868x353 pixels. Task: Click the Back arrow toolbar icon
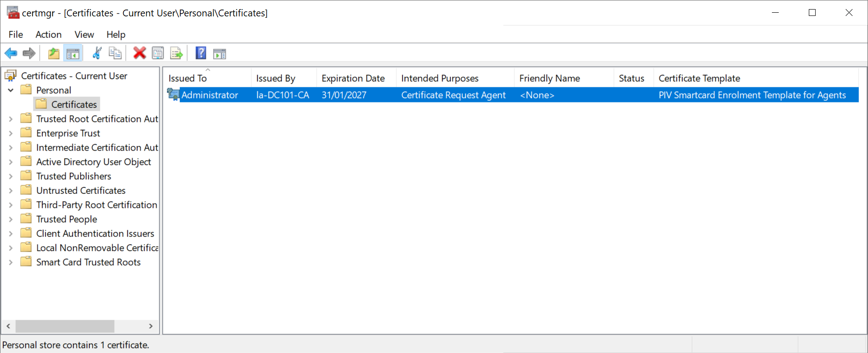11,54
